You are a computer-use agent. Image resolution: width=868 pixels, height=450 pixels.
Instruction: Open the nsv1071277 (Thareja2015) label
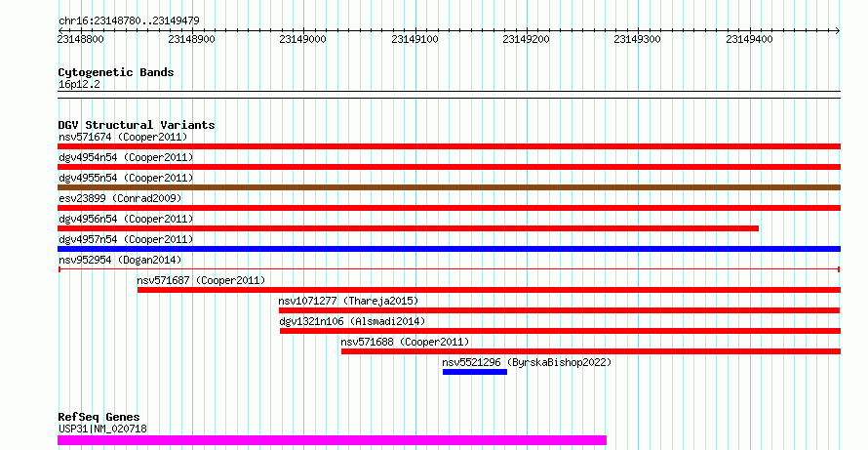[349, 301]
